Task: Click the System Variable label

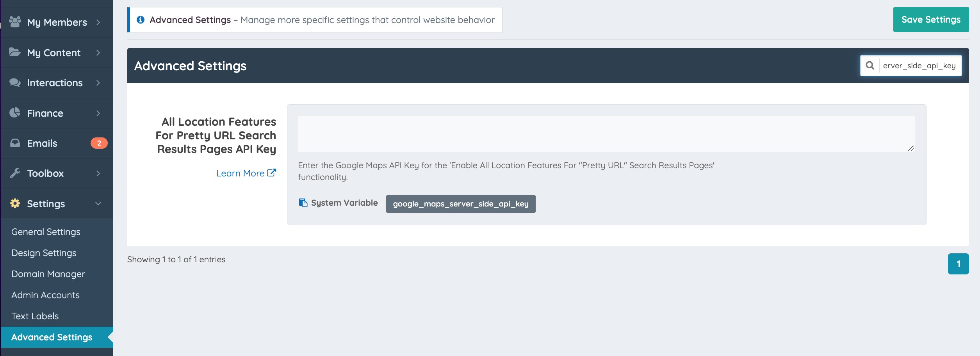Action: (x=344, y=203)
